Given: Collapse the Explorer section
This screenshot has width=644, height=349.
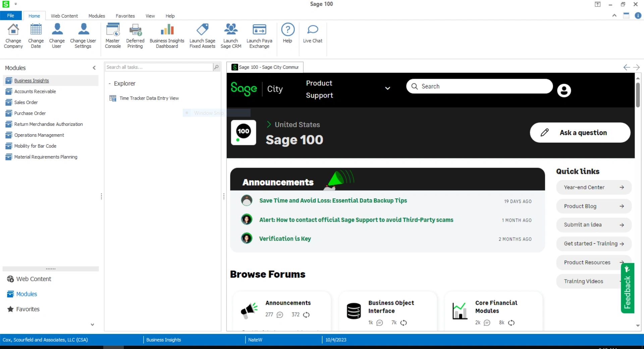Looking at the screenshot, I should [x=110, y=83].
